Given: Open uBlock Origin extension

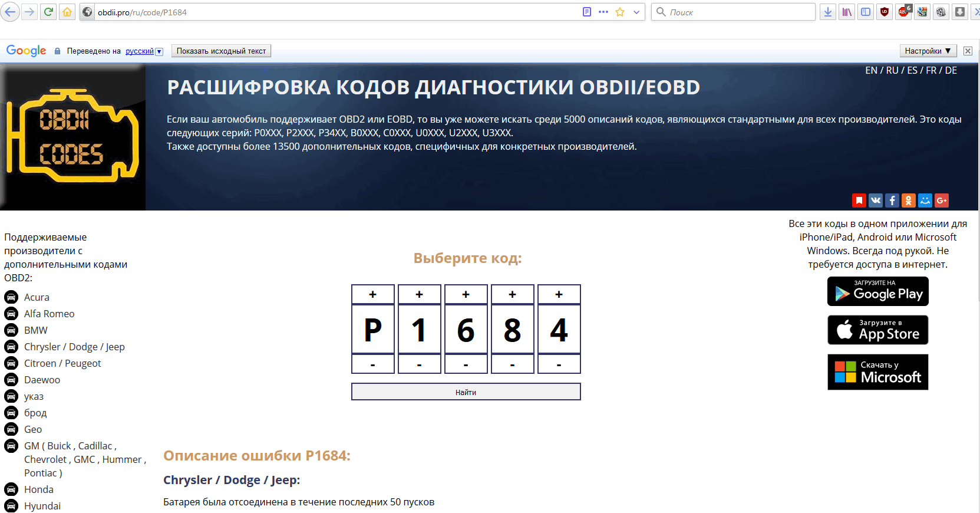Looking at the screenshot, I should coord(885,12).
